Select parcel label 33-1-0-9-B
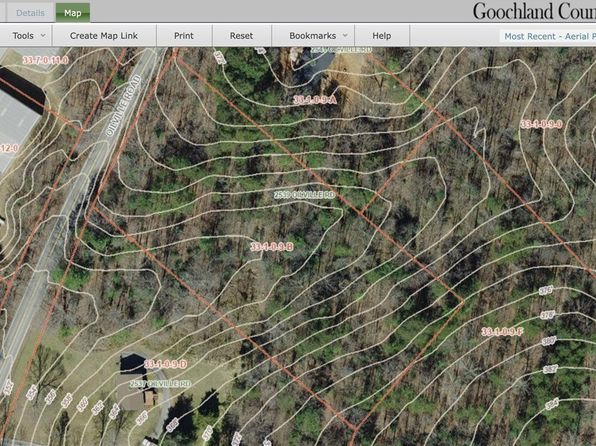The width and height of the screenshot is (596, 446). [x=272, y=247]
